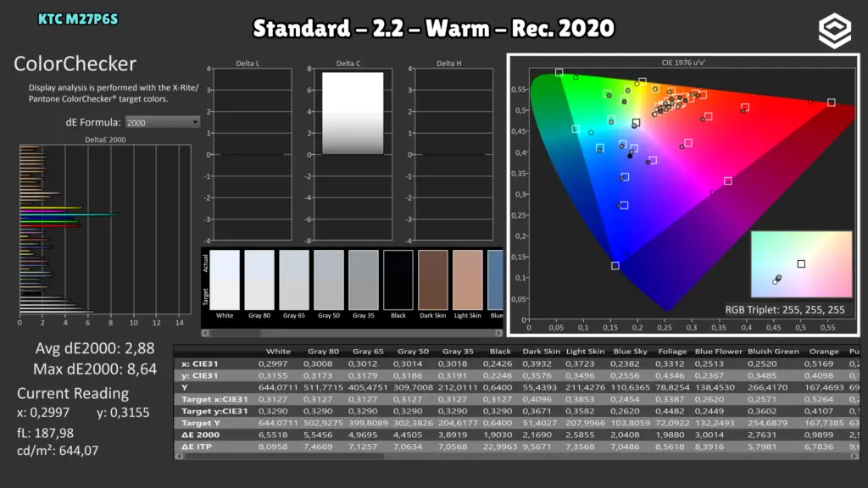Click the Light Skin column header in table
The image size is (868, 488).
(x=585, y=352)
